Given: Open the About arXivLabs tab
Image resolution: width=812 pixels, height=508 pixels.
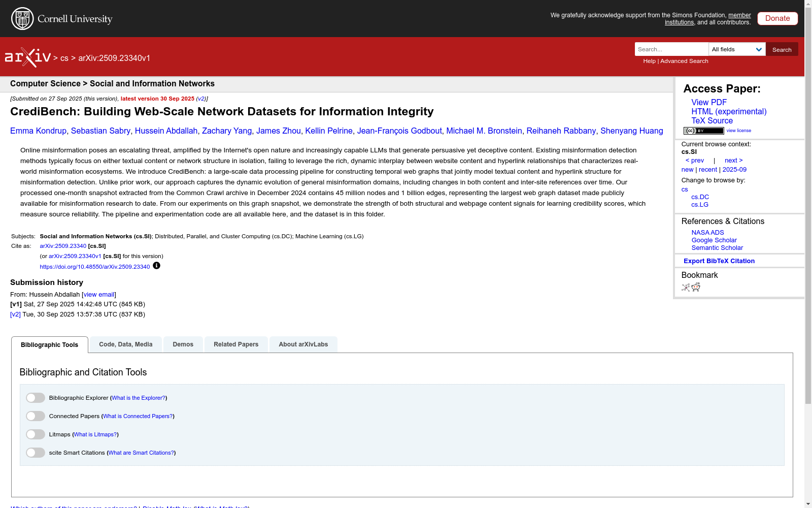Looking at the screenshot, I should coord(303,344).
